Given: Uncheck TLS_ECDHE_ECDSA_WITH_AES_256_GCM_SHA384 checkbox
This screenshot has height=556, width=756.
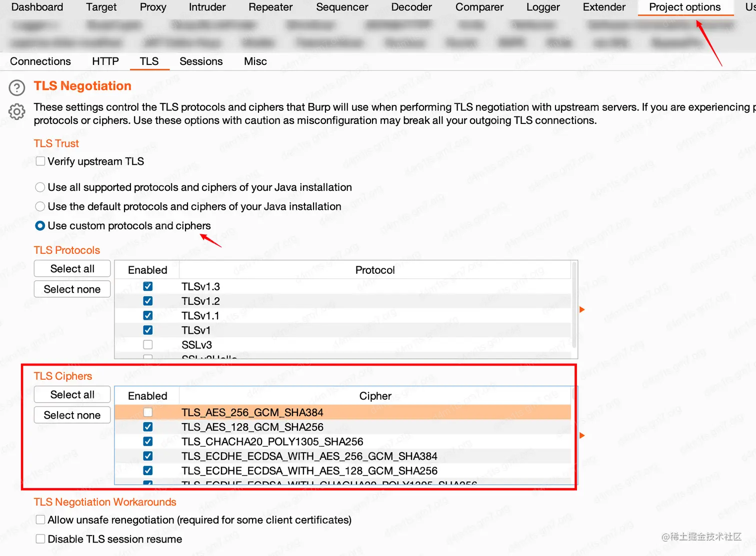Looking at the screenshot, I should pos(147,456).
